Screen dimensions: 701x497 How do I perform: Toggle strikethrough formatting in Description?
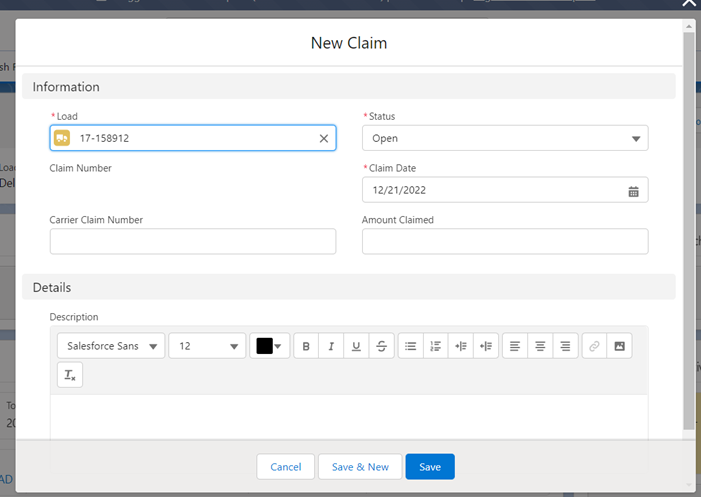(x=381, y=346)
